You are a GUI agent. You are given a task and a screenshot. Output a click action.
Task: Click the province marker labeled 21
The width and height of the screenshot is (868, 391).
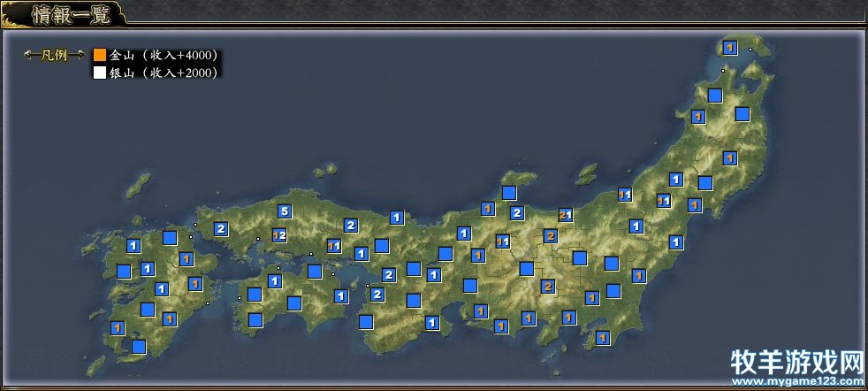tap(566, 215)
